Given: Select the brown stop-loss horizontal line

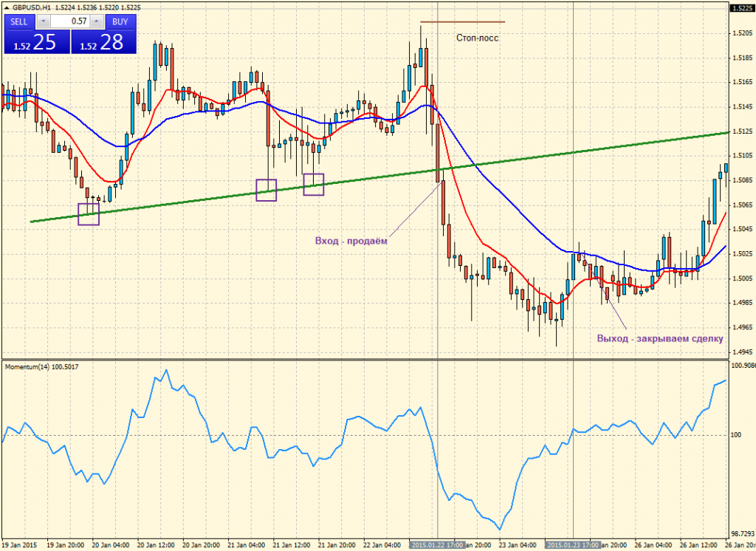Looking at the screenshot, I should point(462,22).
